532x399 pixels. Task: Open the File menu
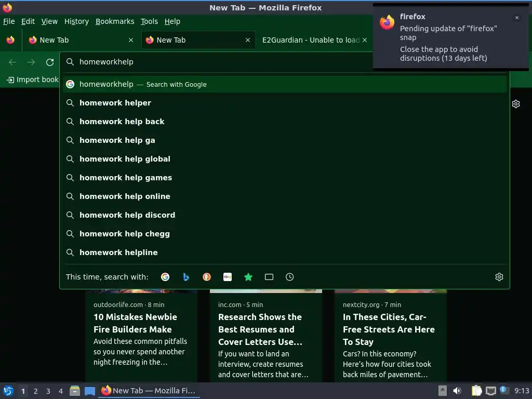click(x=9, y=21)
